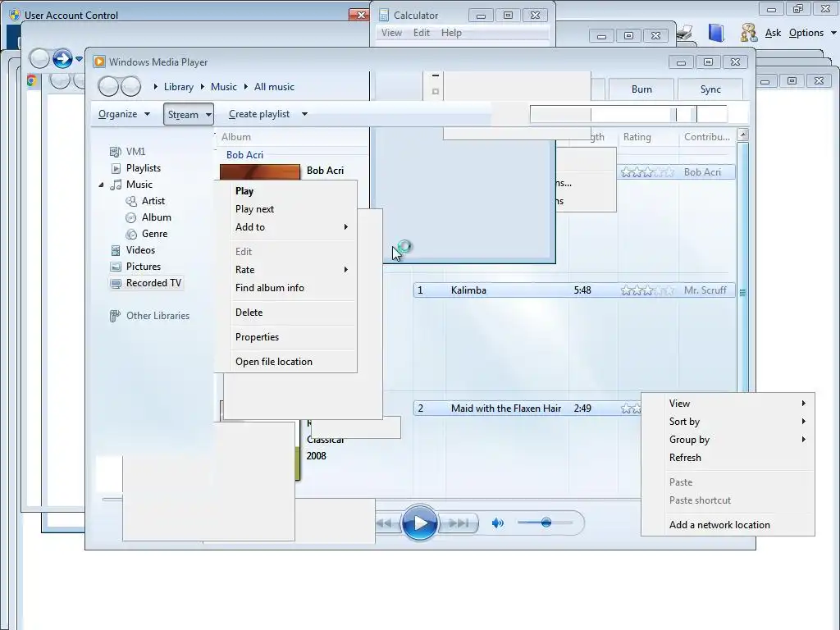
Task: Click the Play button in Media Player
Action: [419, 523]
